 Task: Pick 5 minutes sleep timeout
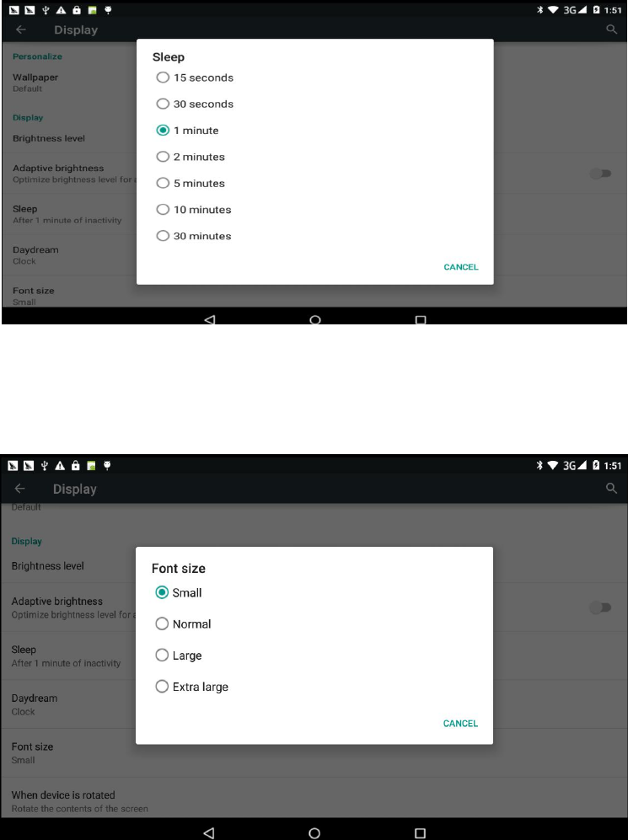click(x=191, y=183)
